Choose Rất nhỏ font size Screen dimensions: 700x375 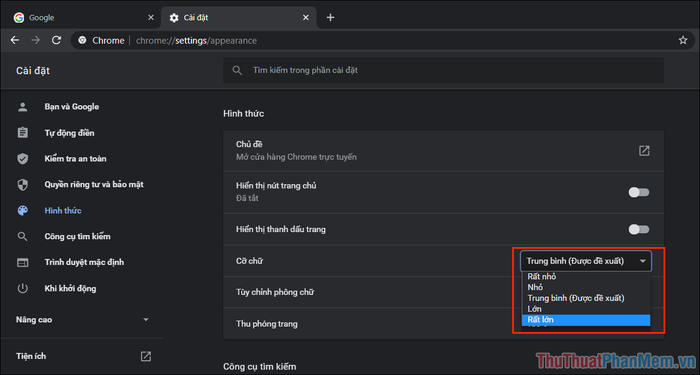pos(586,277)
